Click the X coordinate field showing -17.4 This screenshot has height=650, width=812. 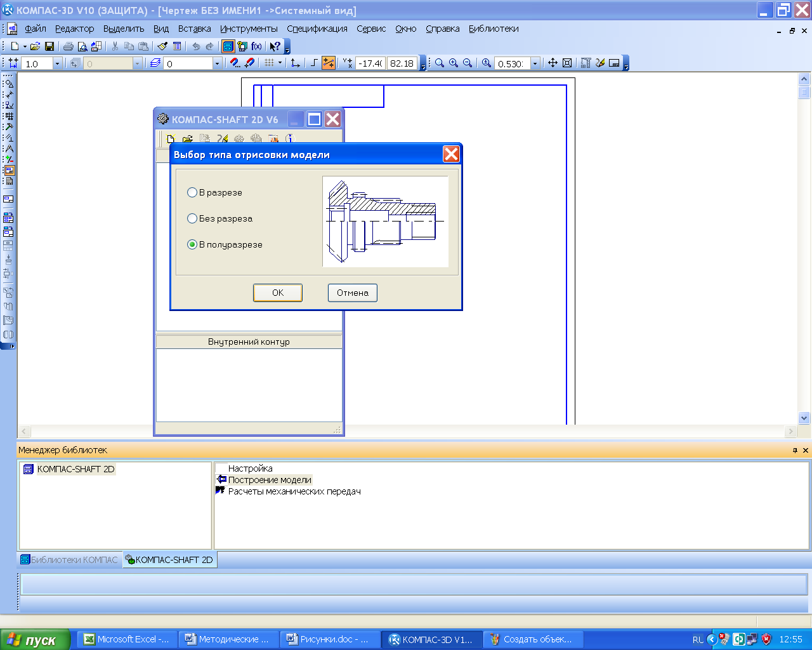(x=370, y=63)
